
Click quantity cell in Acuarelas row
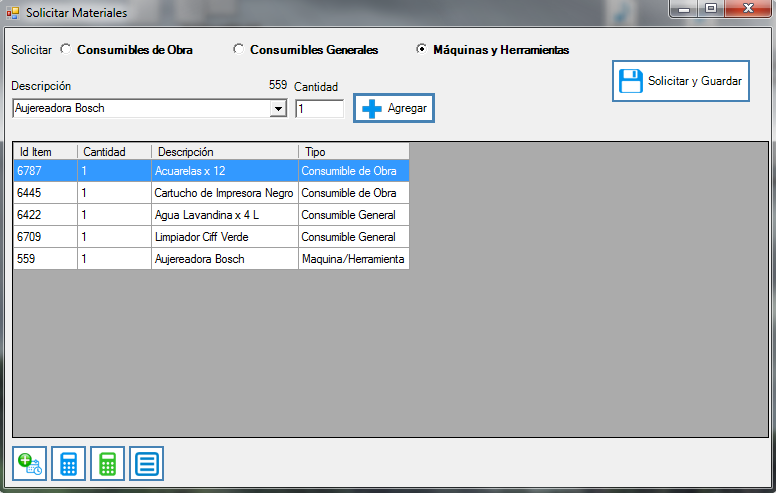point(114,171)
